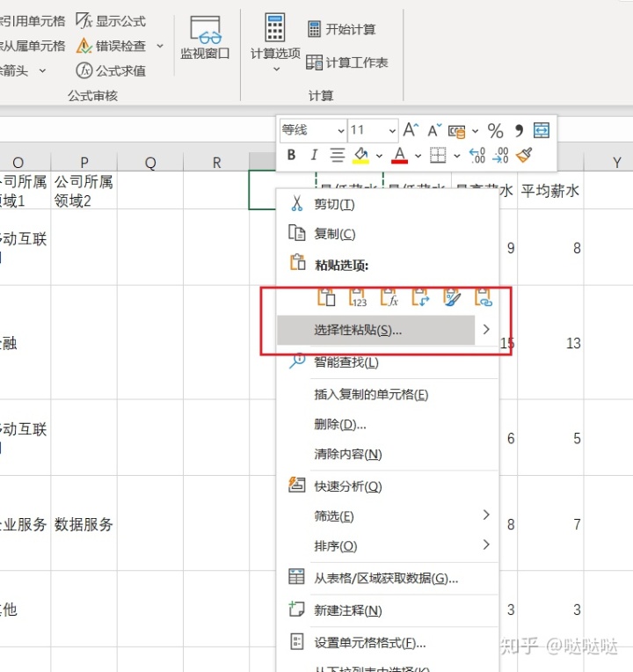Image resolution: width=633 pixels, height=672 pixels.
Task: Choose Quick Analysis (快速分析)
Action: pos(388,486)
